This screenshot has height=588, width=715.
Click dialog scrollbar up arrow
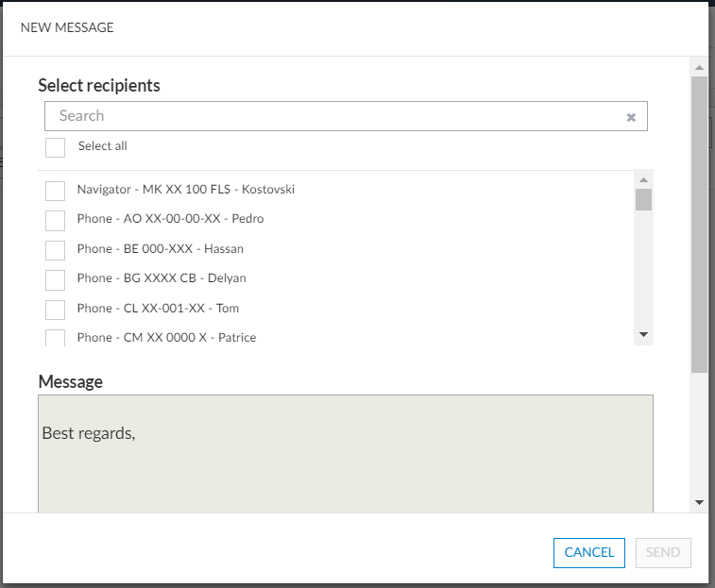click(699, 68)
